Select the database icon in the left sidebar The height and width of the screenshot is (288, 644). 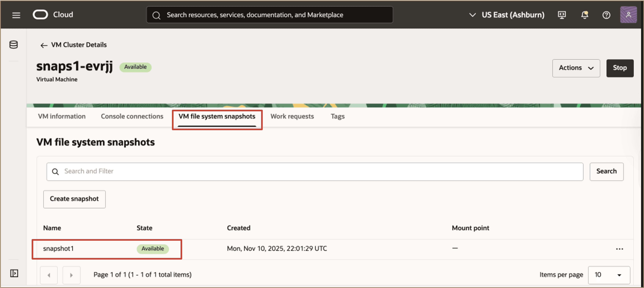tap(13, 45)
